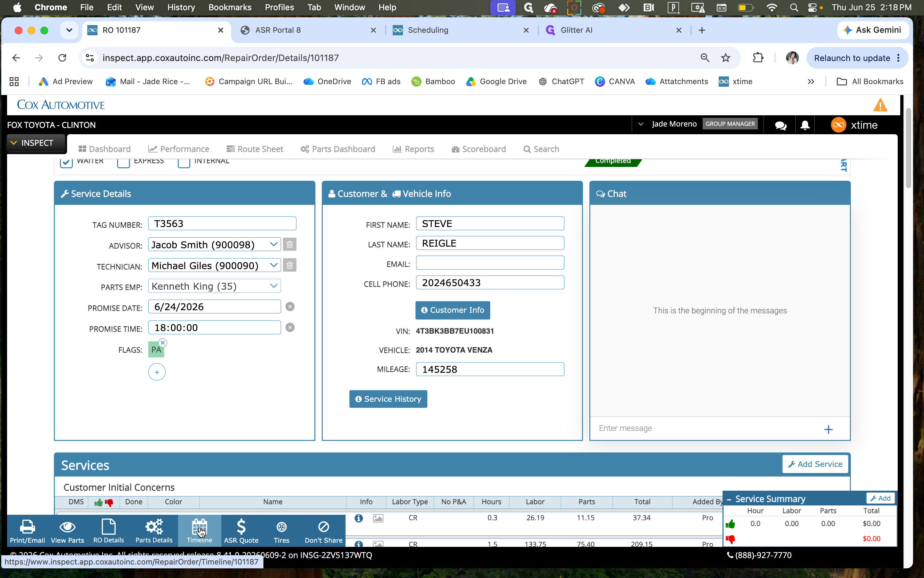924x578 pixels.
Task: Send chat message with plus icon
Action: click(x=828, y=429)
